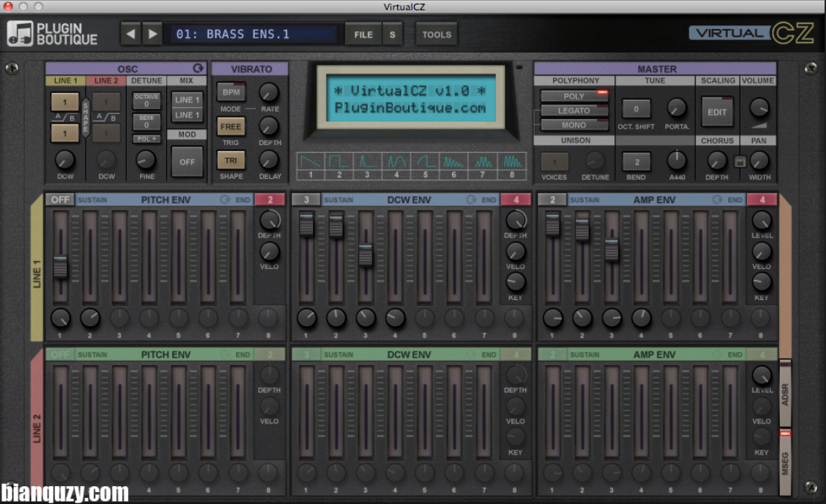Toggle the vibrato FREE trigger button
826x504 pixels.
click(231, 127)
